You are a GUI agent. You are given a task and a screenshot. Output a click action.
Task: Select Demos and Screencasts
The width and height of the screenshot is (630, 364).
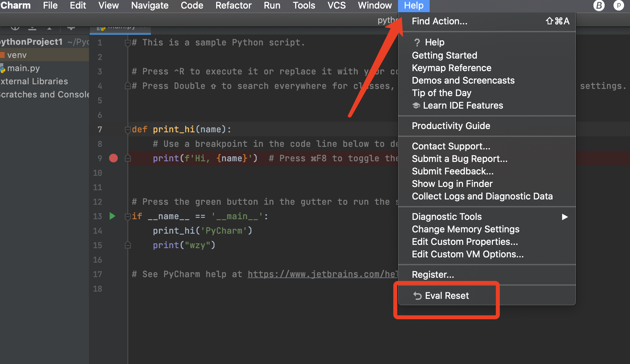click(487, 80)
